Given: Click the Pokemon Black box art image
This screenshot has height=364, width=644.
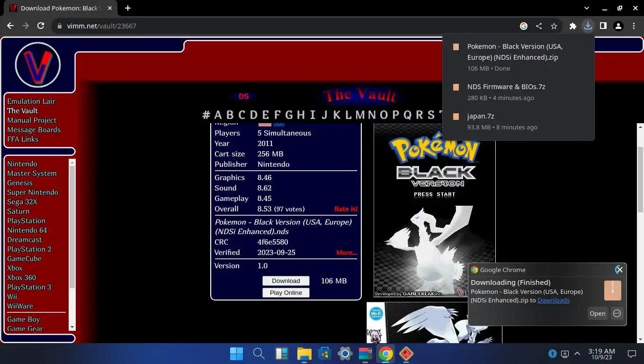Looking at the screenshot, I should pos(434,323).
